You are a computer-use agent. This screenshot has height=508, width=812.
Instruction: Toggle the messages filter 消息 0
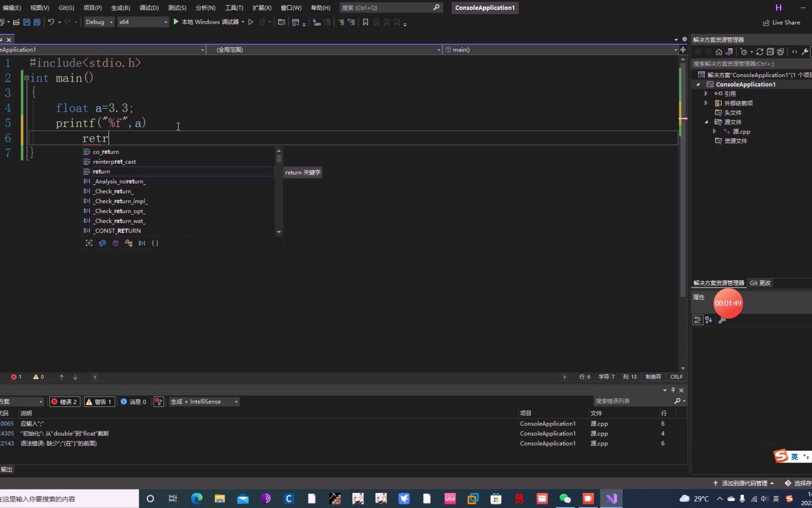pos(134,401)
